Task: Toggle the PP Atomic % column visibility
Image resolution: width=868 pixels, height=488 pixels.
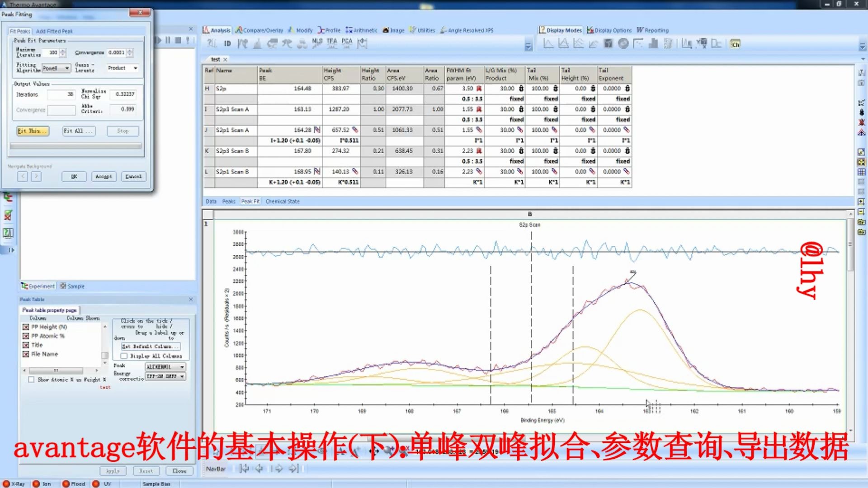Action: tap(26, 336)
